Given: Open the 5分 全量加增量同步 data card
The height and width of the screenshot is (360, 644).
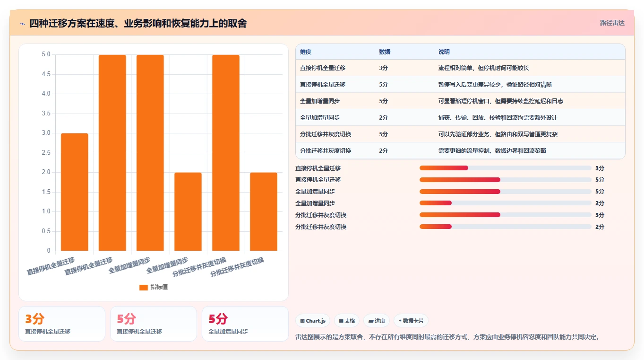Looking at the screenshot, I should coord(245,324).
